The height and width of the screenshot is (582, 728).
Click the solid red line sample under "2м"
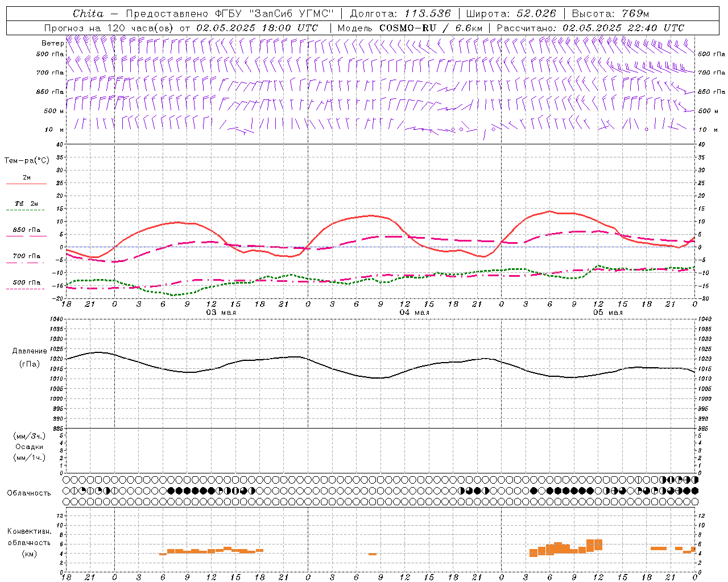pyautogui.click(x=26, y=184)
